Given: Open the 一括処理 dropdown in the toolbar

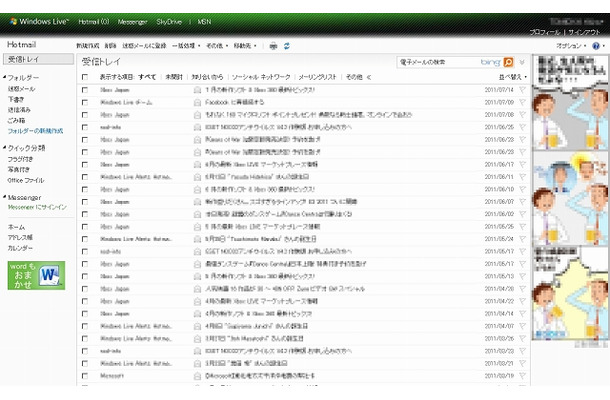Looking at the screenshot, I should pyautogui.click(x=186, y=46).
